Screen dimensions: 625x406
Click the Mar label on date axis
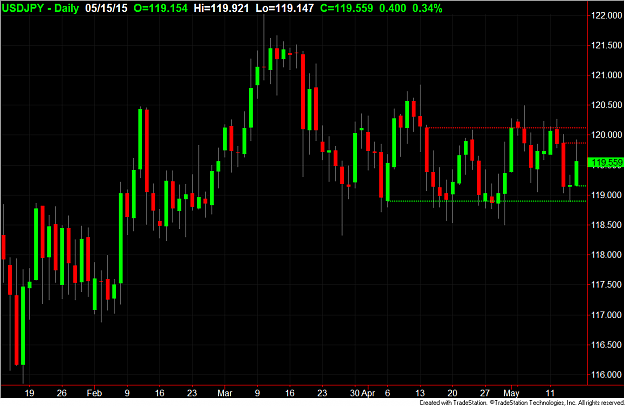[x=225, y=393]
